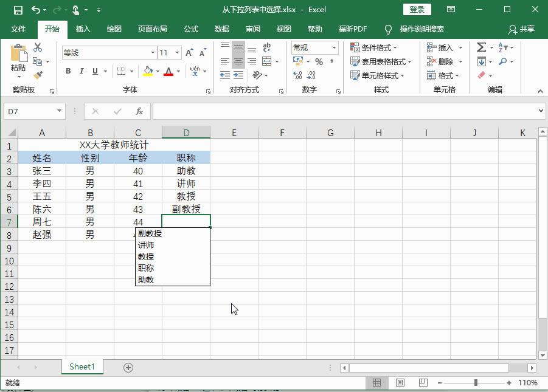Expand the Font Size dropdown showing 11

[x=178, y=52]
